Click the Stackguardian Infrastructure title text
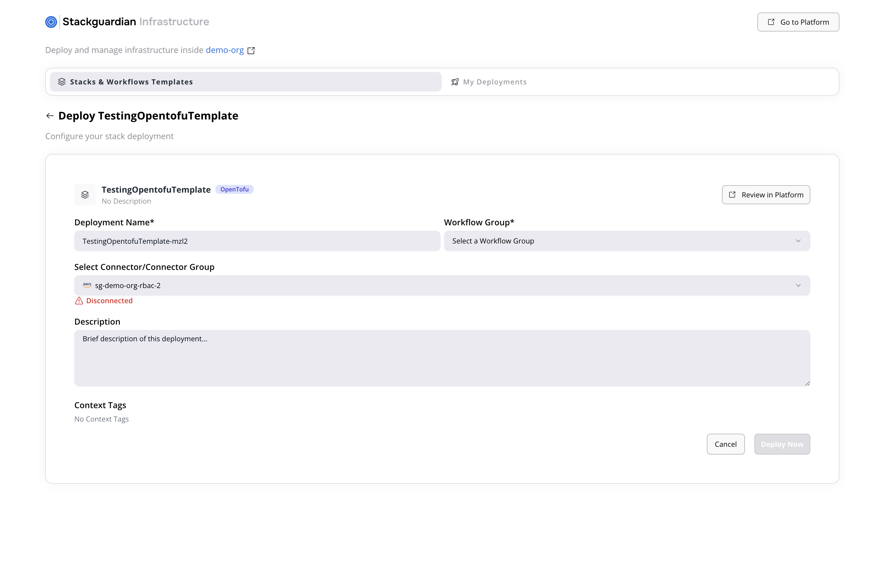This screenshot has width=884, height=588. 136,22
